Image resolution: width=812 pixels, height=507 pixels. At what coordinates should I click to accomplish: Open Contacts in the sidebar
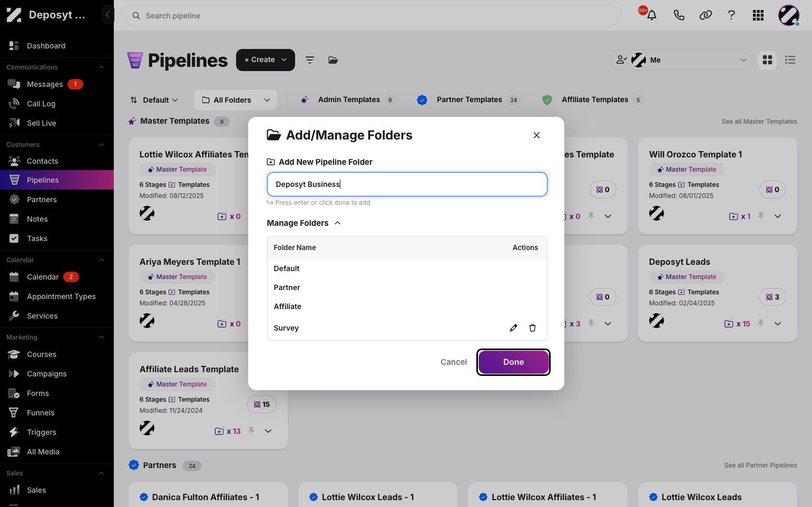57,161
